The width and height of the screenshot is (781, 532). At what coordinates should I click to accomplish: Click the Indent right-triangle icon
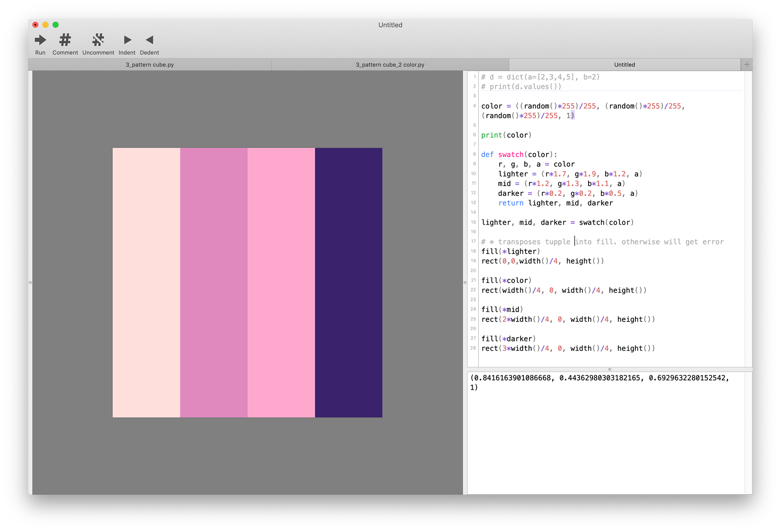[127, 40]
